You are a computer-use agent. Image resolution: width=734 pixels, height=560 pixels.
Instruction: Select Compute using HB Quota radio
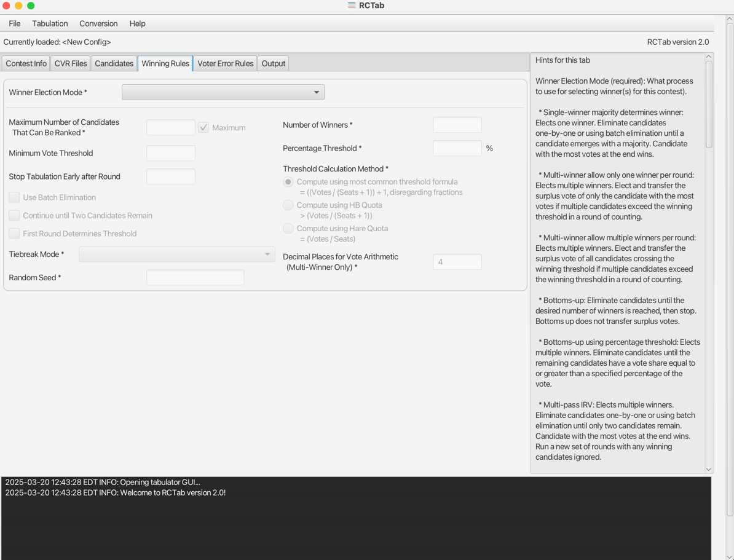[288, 205]
